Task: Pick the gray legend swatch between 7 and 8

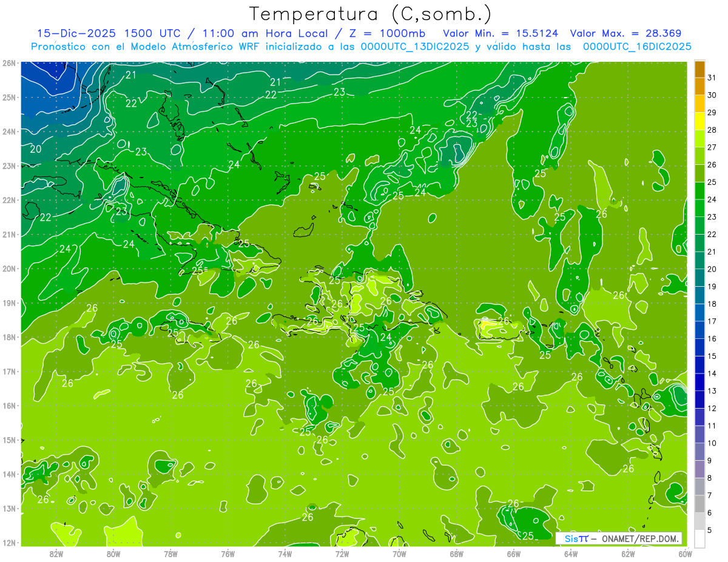Action: (699, 487)
